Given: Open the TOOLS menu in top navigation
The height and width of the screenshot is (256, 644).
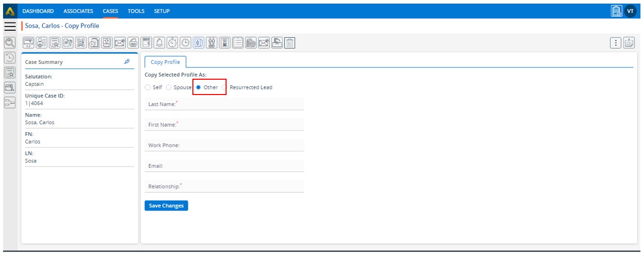Looking at the screenshot, I should 136,11.
